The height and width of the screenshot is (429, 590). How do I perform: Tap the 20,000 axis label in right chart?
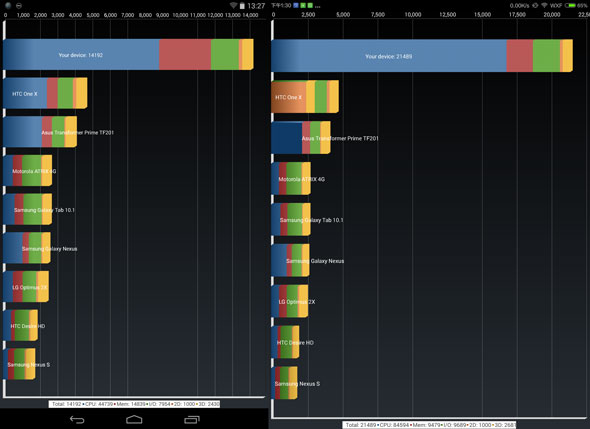point(552,14)
